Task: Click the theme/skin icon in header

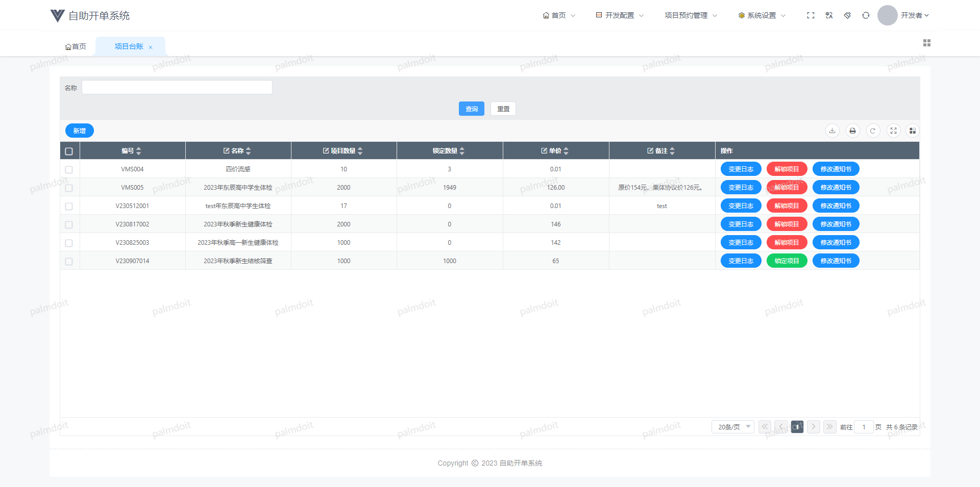Action: point(847,15)
